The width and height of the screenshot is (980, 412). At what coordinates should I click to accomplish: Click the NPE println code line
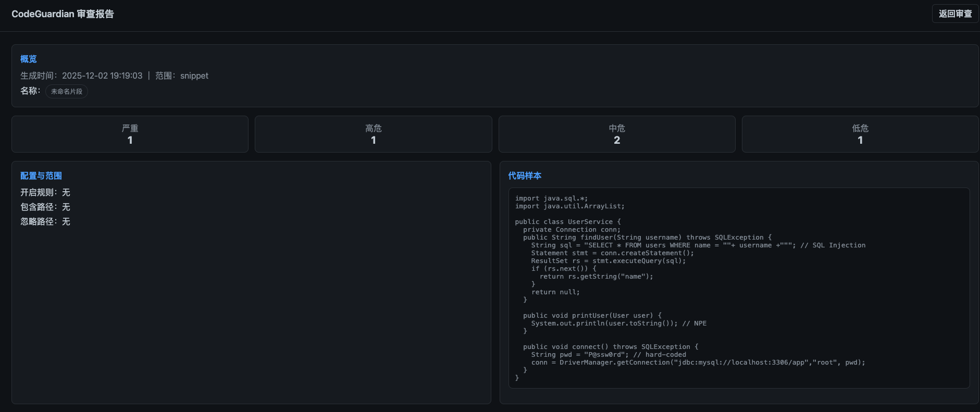click(618, 323)
